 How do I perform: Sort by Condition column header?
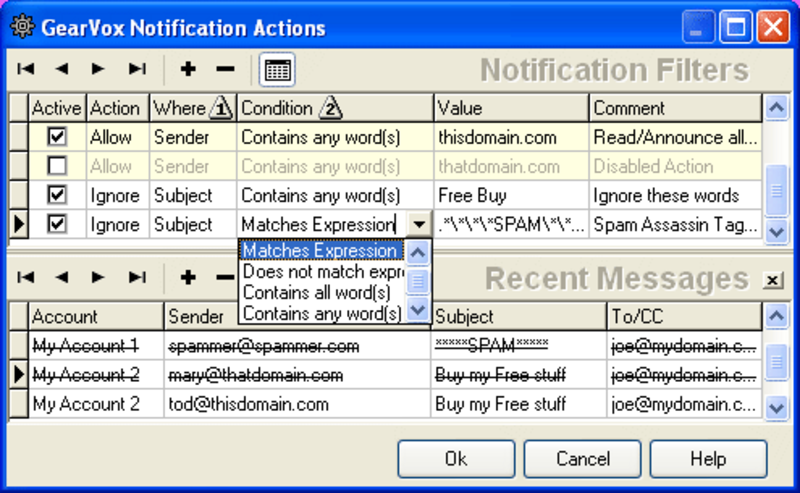pos(335,108)
